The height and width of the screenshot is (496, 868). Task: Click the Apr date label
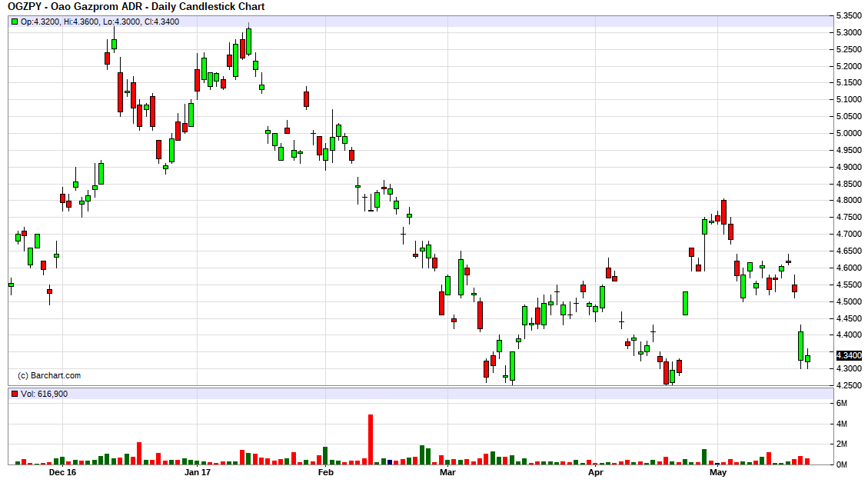(595, 472)
